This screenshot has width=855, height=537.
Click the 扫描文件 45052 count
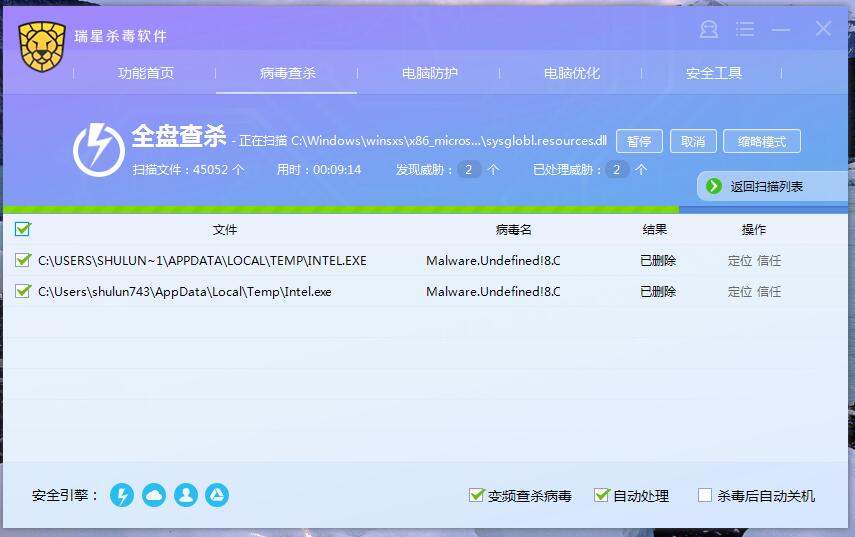[x=188, y=170]
